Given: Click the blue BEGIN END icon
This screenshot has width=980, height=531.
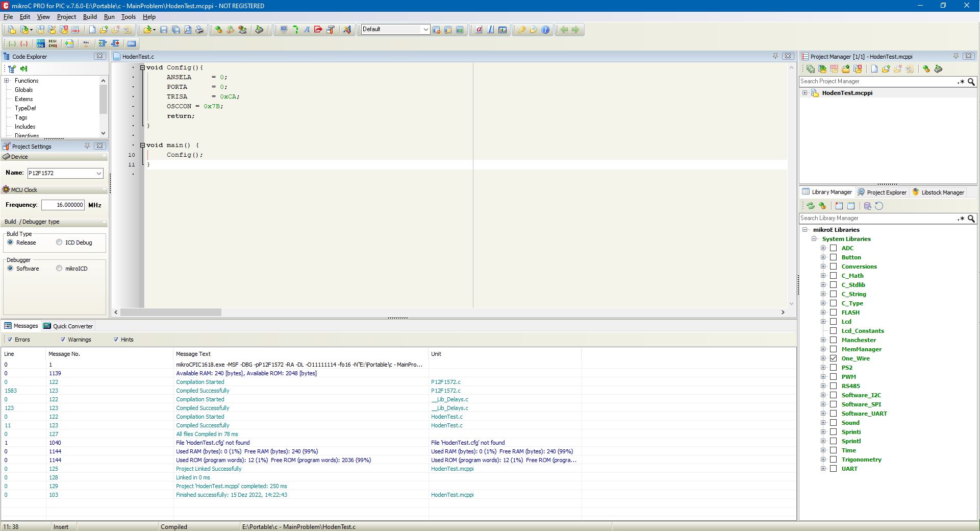Looking at the screenshot, I should point(40,43).
